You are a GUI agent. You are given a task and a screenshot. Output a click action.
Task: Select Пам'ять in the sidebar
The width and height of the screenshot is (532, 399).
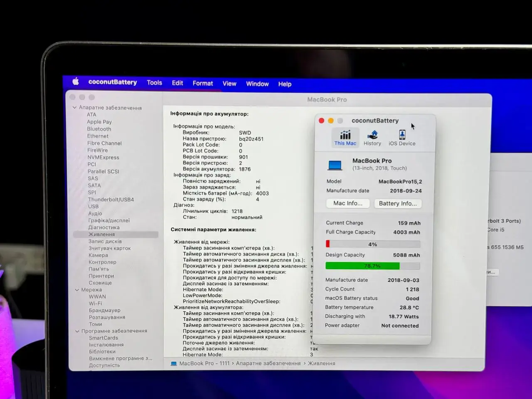(99, 269)
